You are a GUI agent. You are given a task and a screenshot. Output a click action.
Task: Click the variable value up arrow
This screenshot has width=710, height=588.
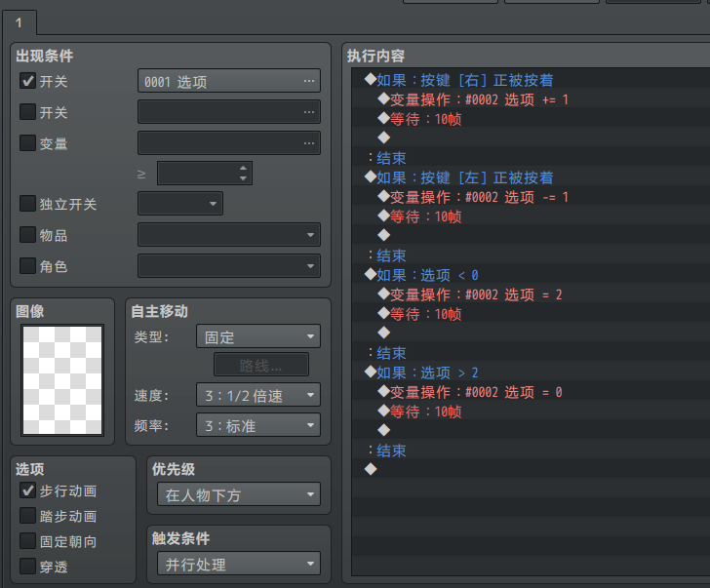(243, 168)
